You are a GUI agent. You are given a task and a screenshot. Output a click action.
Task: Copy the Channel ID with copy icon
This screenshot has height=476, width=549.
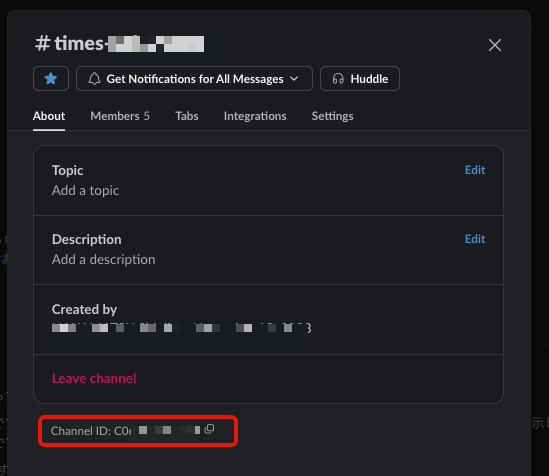[x=209, y=429]
